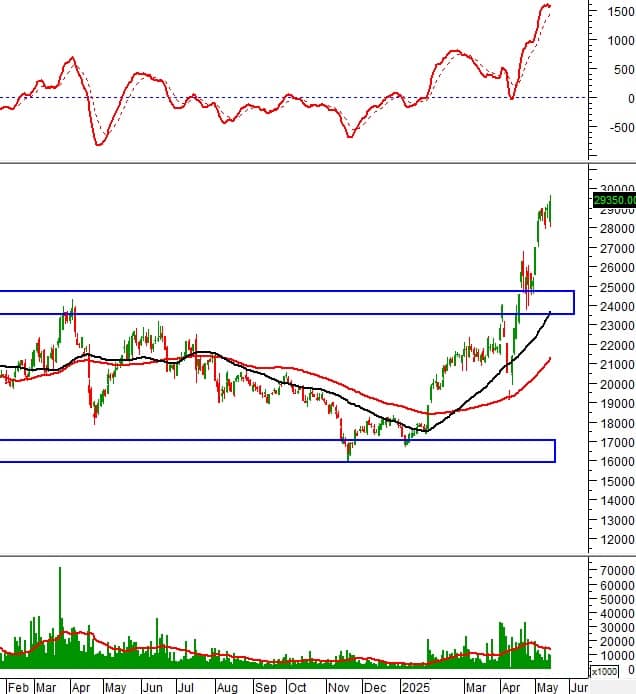Click the 29350.00 current price tag
Screen dimensions: 636x694
(x=614, y=200)
